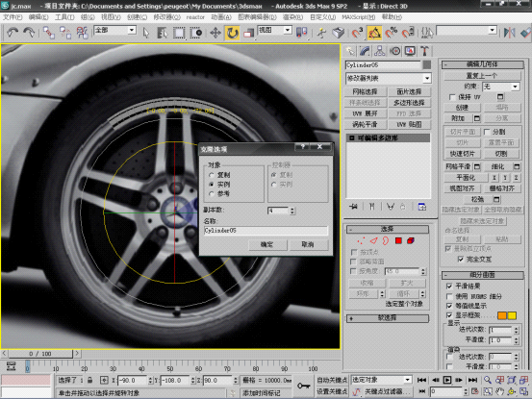532x399 pixels.
Task: Click the Mirror tool in toolbar
Action: 509,33
